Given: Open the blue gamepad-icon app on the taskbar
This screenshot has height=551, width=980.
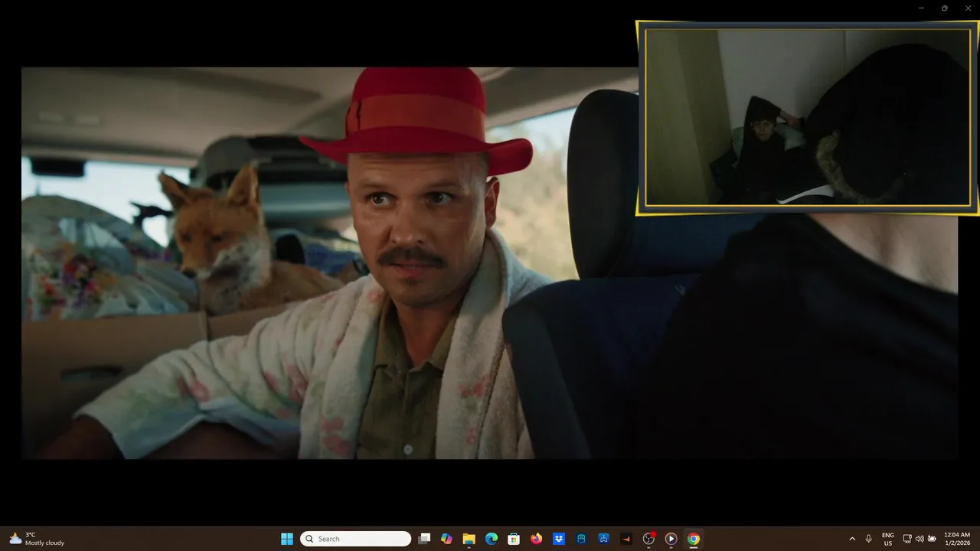Looking at the screenshot, I should (x=603, y=539).
